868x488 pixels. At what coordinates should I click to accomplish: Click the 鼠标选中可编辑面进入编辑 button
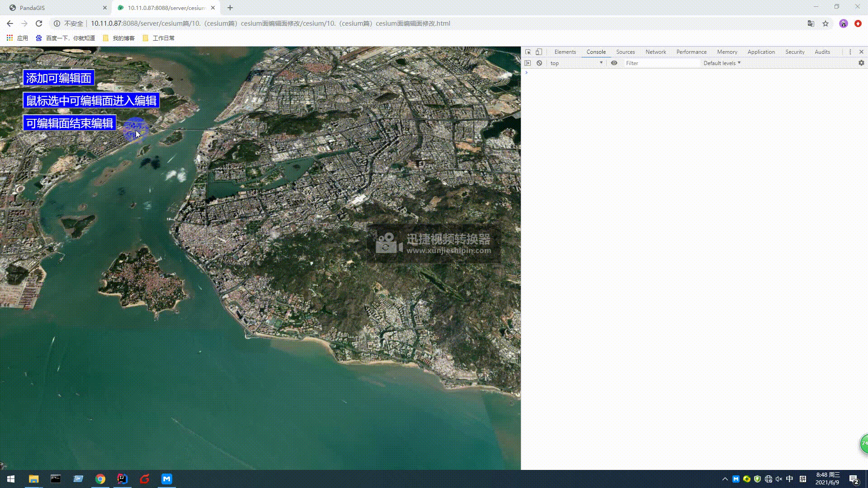point(91,101)
